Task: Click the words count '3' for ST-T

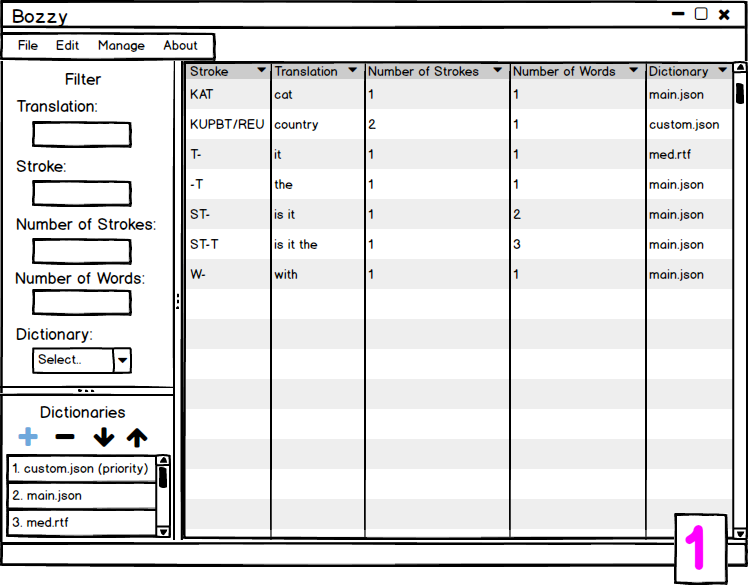Action: coord(578,244)
